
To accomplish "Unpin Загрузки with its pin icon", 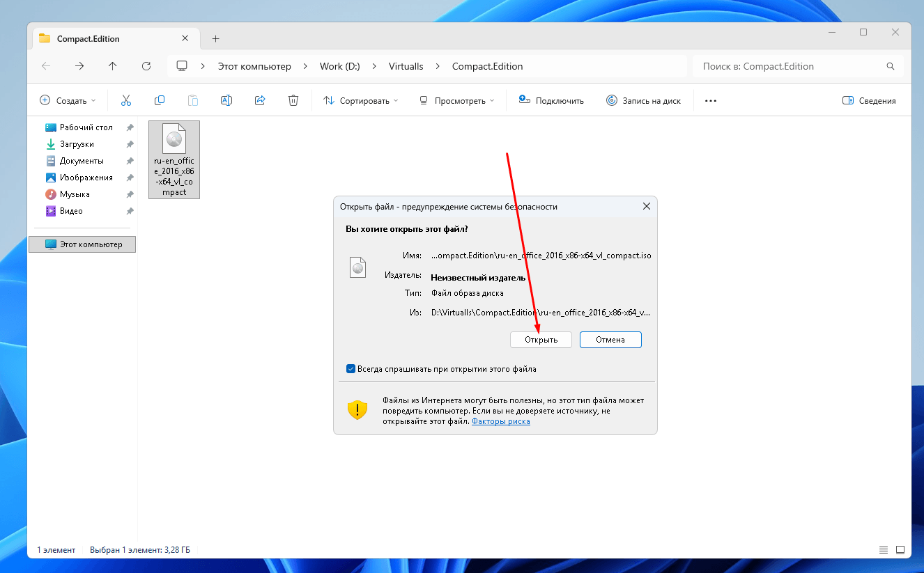I will (x=130, y=144).
